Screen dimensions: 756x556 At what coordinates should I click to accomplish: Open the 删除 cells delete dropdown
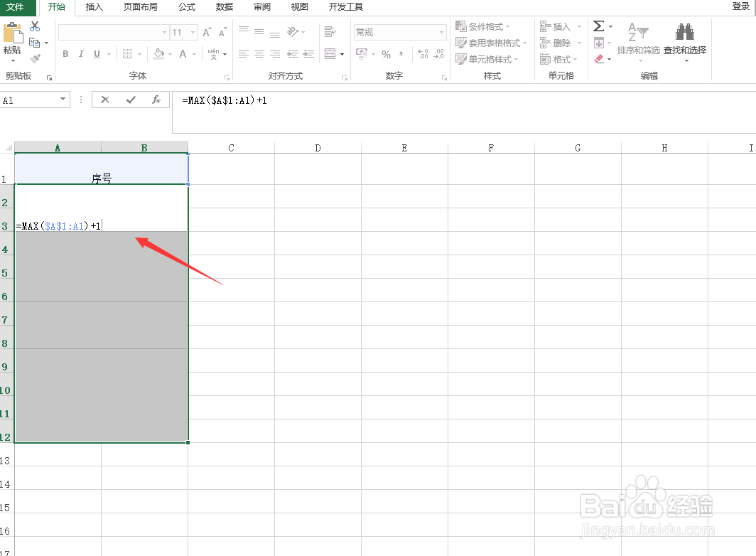(x=560, y=43)
